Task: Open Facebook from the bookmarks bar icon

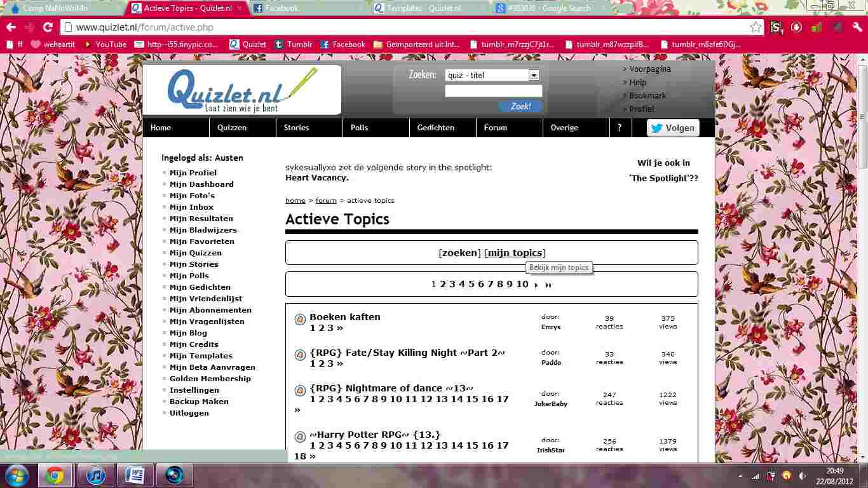Action: pyautogui.click(x=325, y=44)
